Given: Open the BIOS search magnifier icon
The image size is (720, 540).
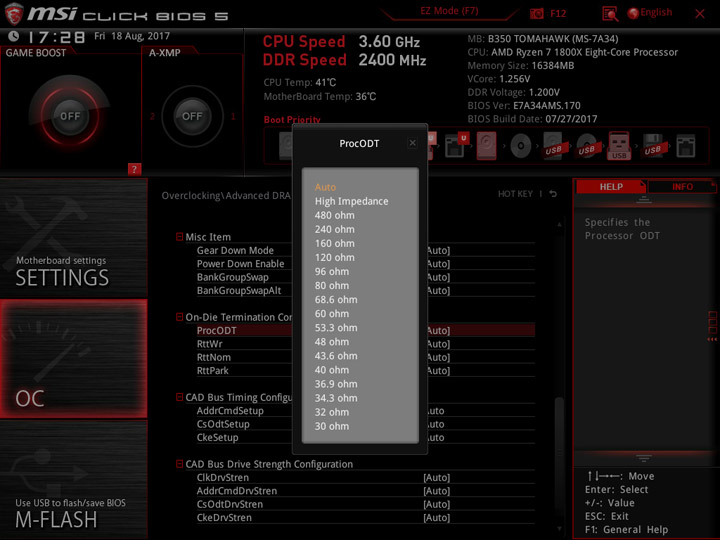Looking at the screenshot, I should click(610, 14).
